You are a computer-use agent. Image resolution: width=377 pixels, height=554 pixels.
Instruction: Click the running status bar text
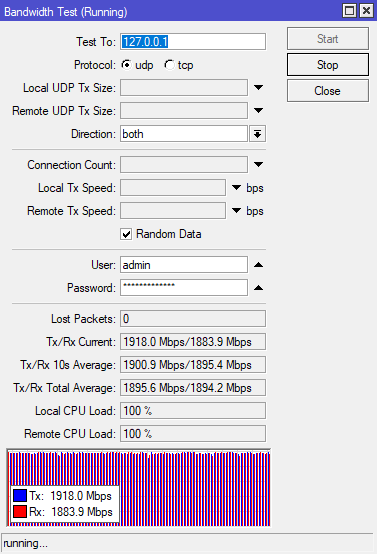25,543
